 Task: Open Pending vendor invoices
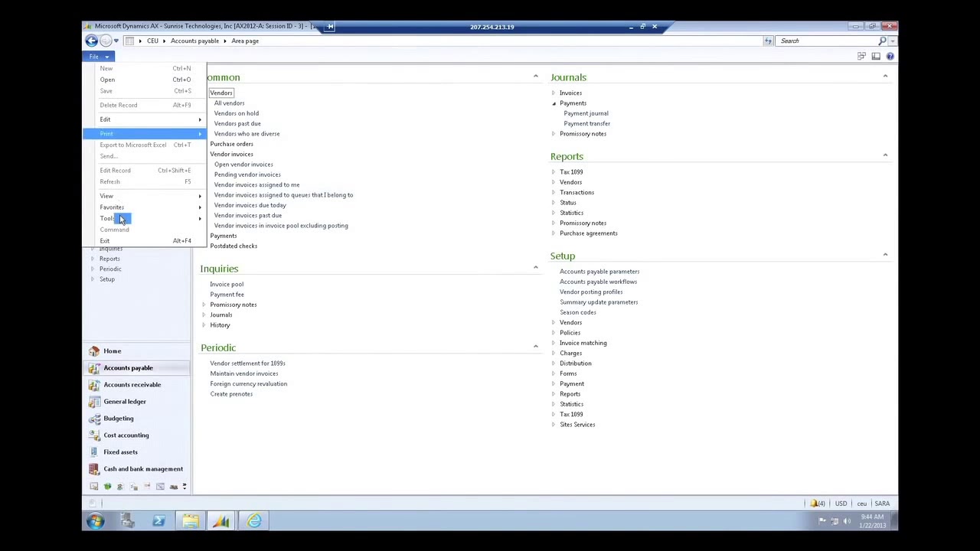247,174
